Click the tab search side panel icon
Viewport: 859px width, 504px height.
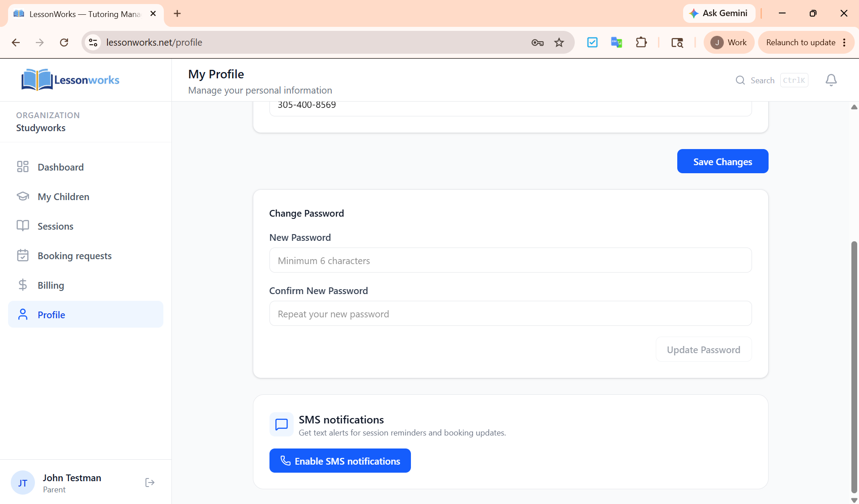click(x=677, y=43)
